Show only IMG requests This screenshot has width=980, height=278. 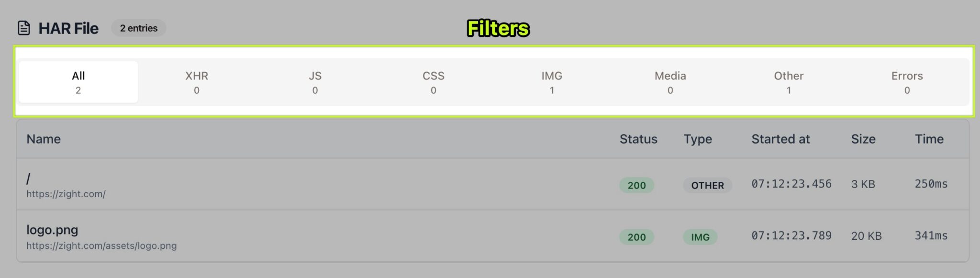coord(552,81)
